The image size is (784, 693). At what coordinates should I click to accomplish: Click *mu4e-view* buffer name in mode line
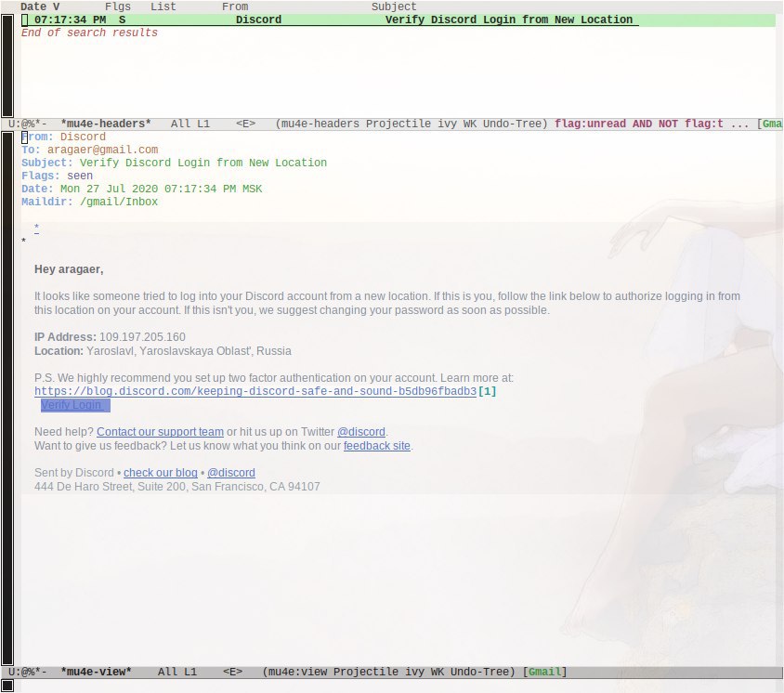(96, 672)
